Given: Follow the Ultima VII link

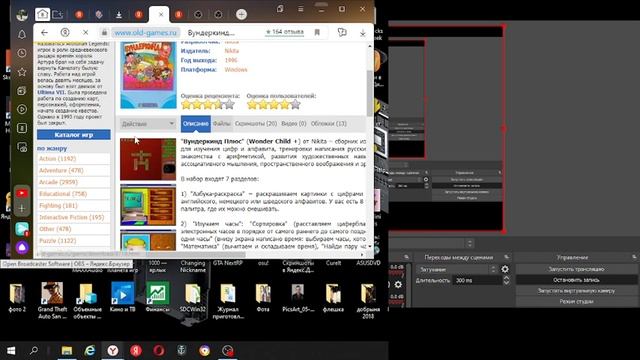Looking at the screenshot, I should click(51, 93).
